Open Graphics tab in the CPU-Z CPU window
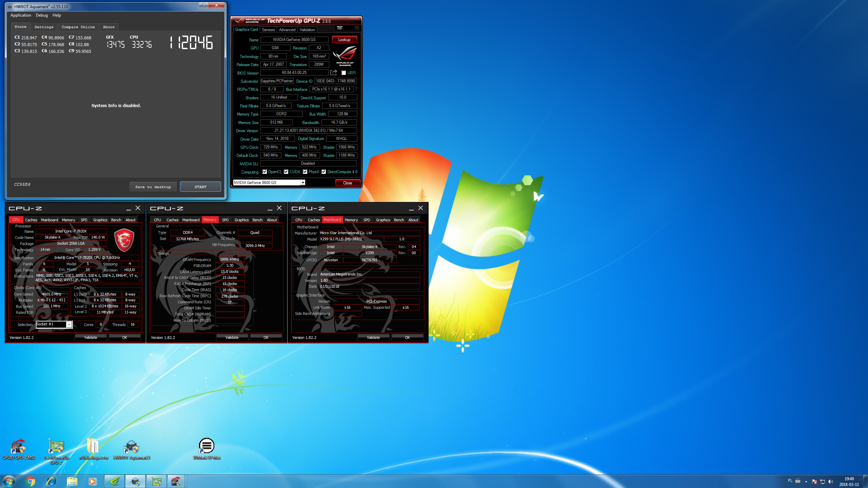 pyautogui.click(x=100, y=220)
